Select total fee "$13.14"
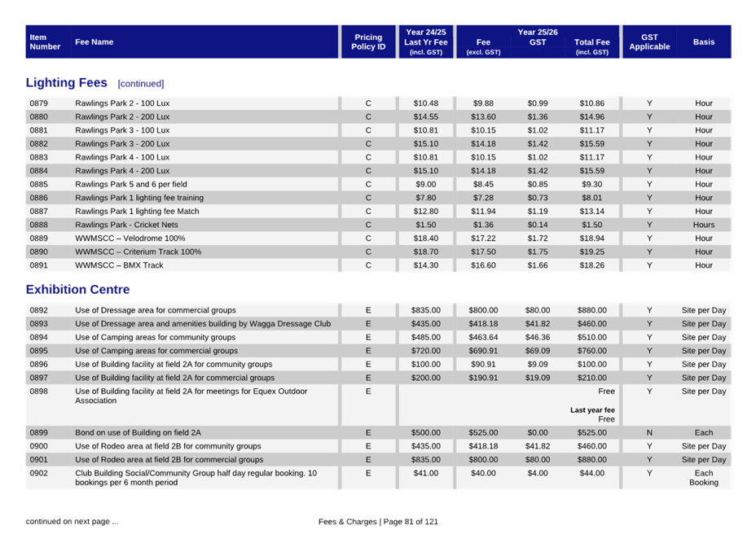This screenshot has width=756, height=534. (x=592, y=211)
